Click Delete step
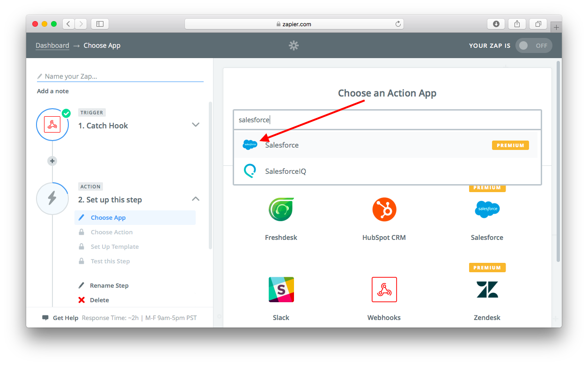Image resolution: width=588 pixels, height=365 pixels. tap(99, 300)
